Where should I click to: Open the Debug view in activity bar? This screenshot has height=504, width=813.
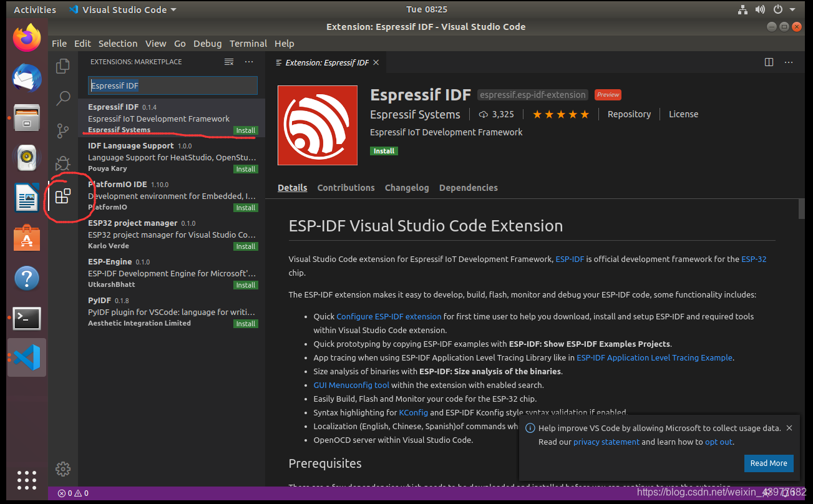[x=63, y=163]
